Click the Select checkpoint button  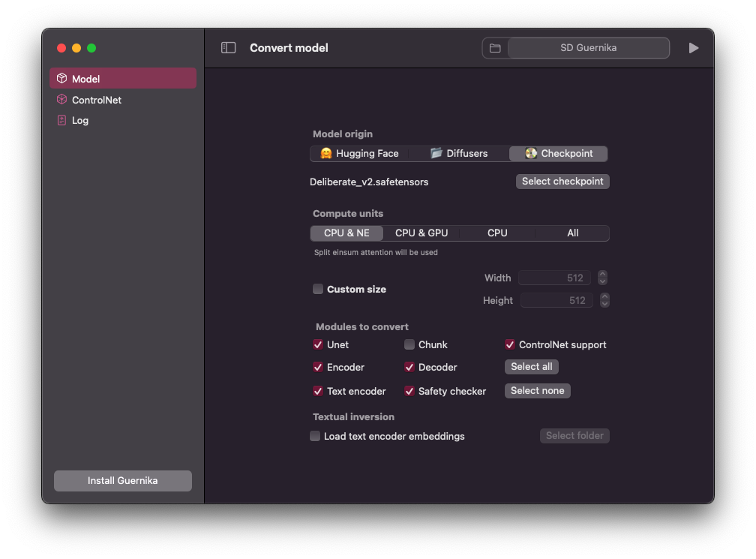click(x=562, y=181)
